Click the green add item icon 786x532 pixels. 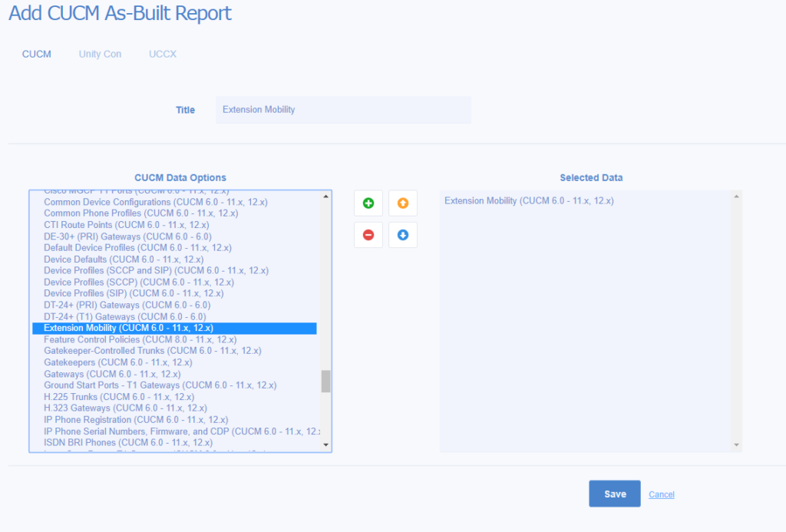click(x=368, y=203)
